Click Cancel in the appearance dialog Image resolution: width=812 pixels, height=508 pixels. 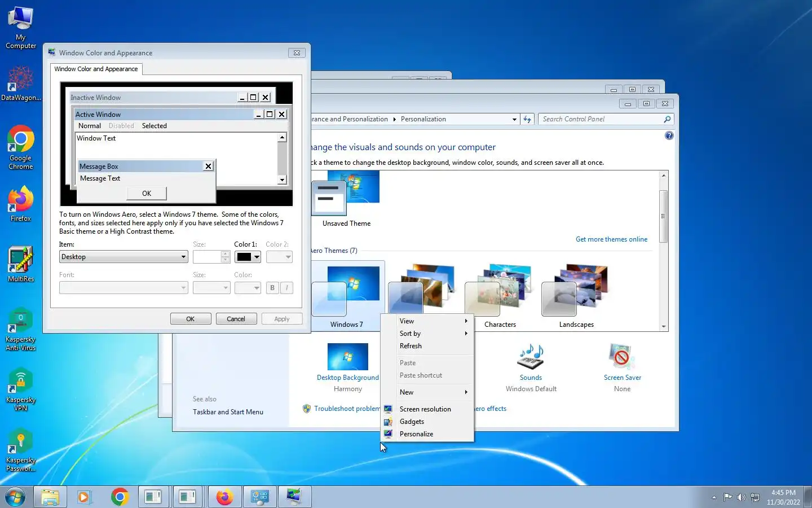236,319
